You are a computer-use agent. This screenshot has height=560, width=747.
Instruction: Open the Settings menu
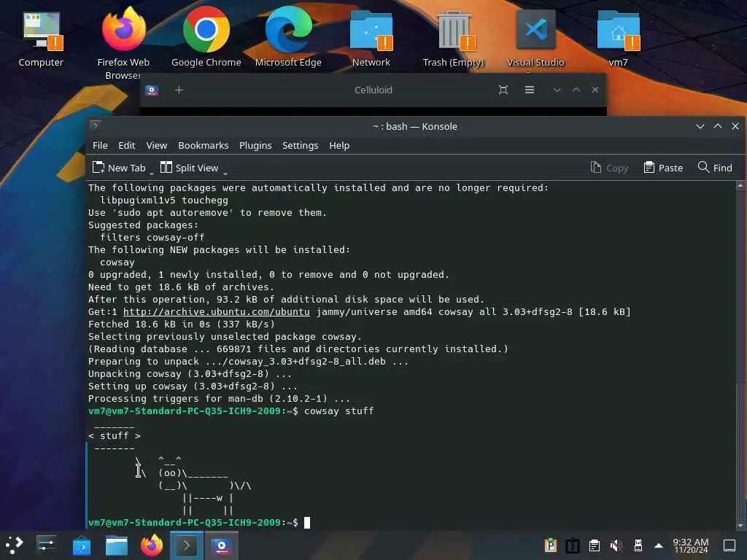[300, 145]
